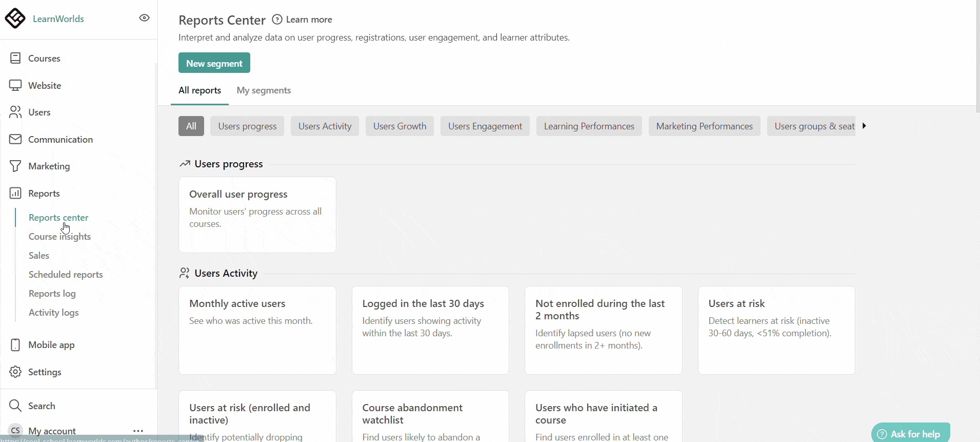Click the Search magnifier icon

click(15, 406)
